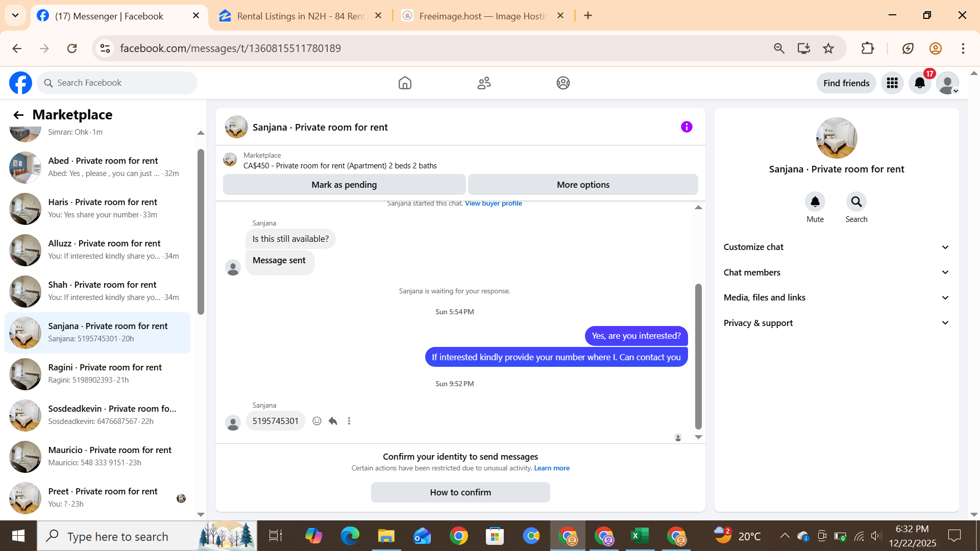Expand the Customize chat section

click(x=836, y=247)
